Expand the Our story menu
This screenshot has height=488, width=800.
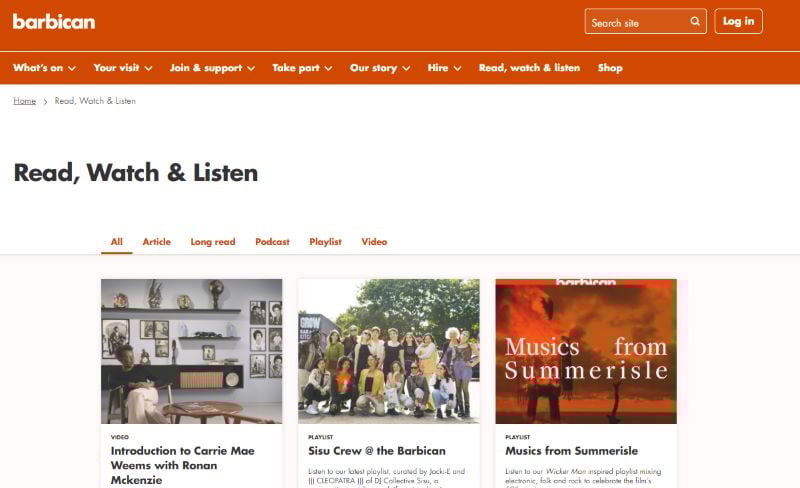click(x=380, y=68)
